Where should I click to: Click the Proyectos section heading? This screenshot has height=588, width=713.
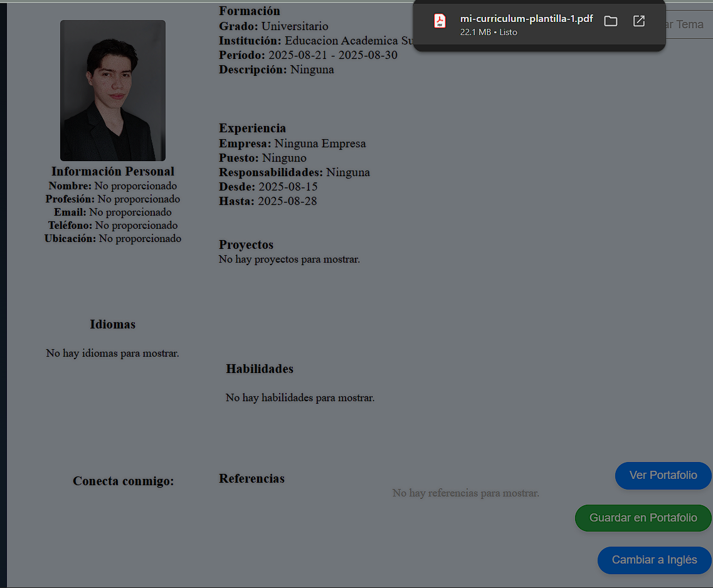click(246, 245)
